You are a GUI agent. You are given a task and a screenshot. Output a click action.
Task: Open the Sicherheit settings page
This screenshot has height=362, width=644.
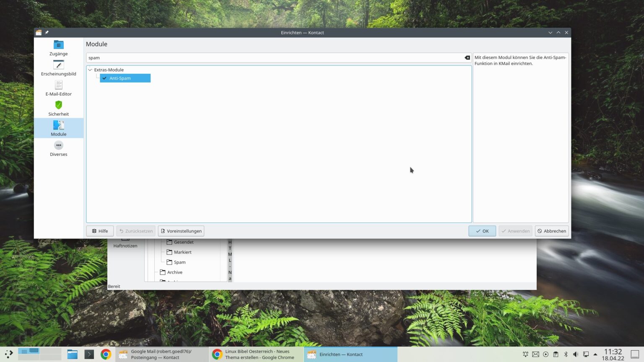(58, 108)
